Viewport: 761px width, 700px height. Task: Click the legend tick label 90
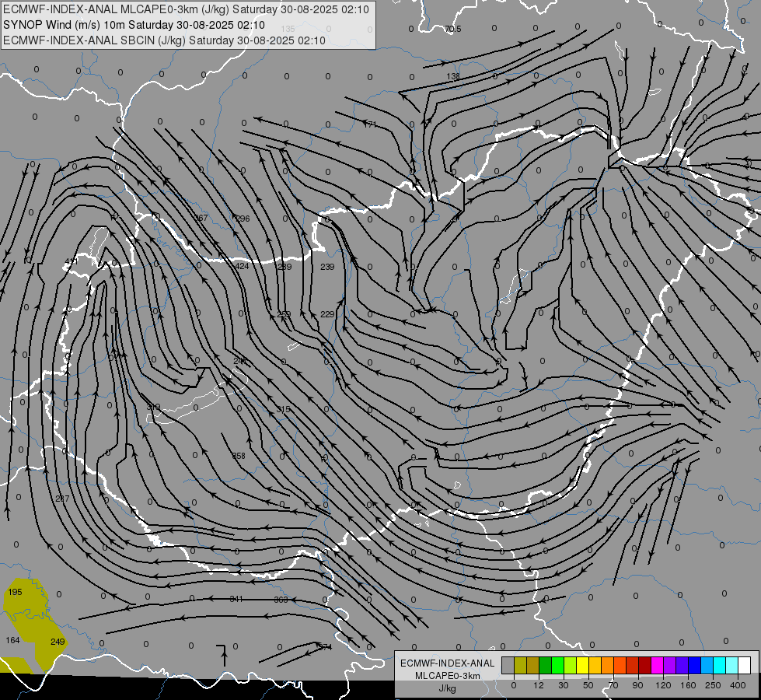(637, 685)
